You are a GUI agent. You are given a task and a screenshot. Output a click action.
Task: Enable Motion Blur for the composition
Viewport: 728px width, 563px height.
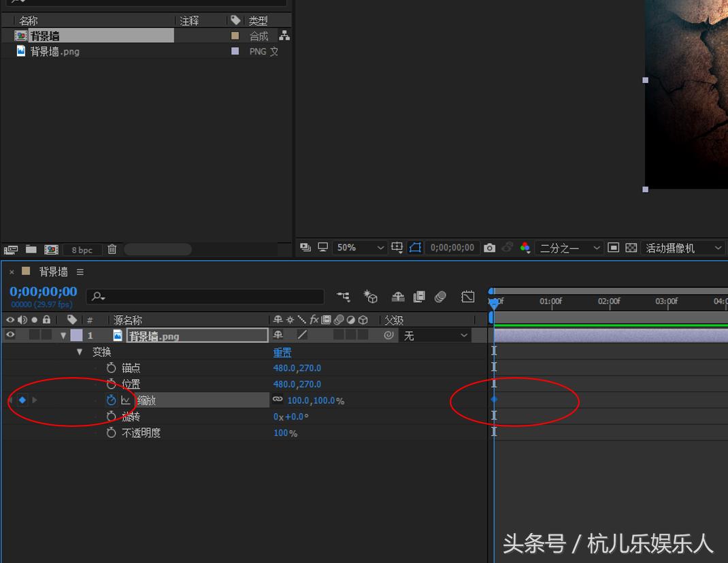click(x=398, y=297)
